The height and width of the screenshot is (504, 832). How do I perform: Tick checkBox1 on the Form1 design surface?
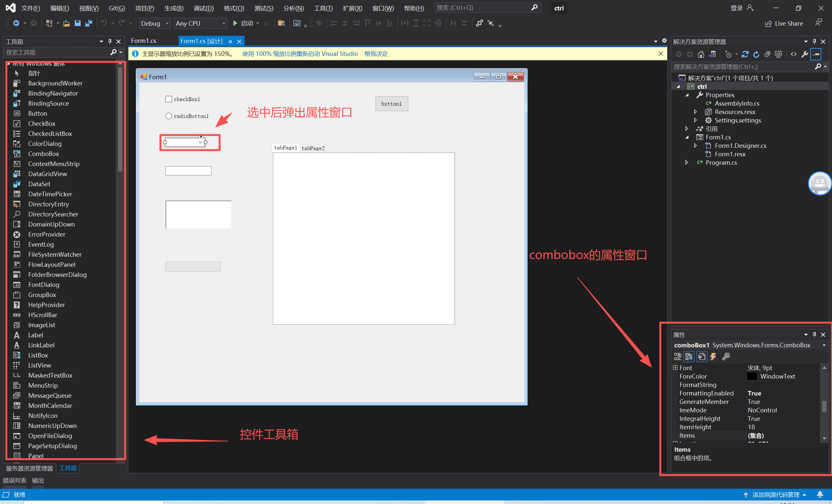168,99
